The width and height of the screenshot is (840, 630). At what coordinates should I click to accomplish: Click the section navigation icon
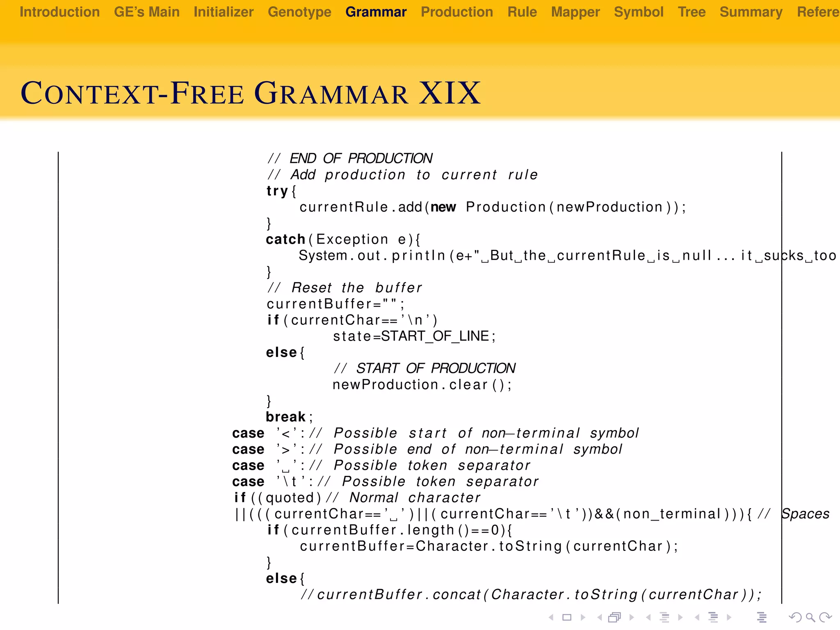(x=713, y=617)
